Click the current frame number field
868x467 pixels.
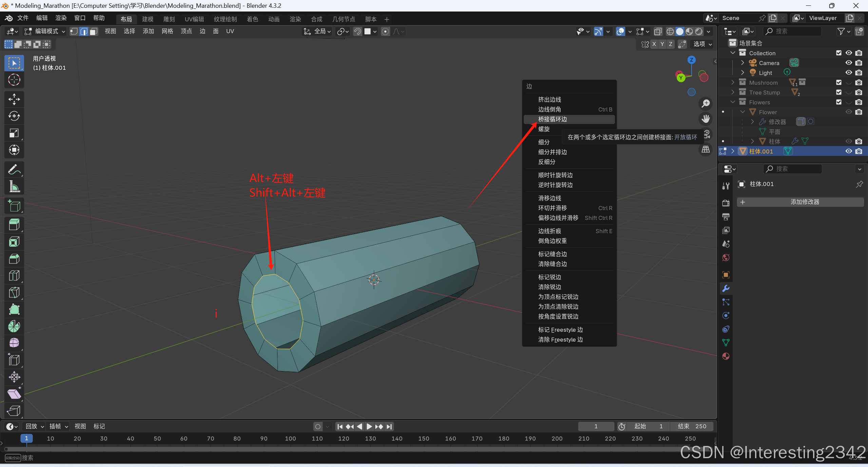coord(596,426)
